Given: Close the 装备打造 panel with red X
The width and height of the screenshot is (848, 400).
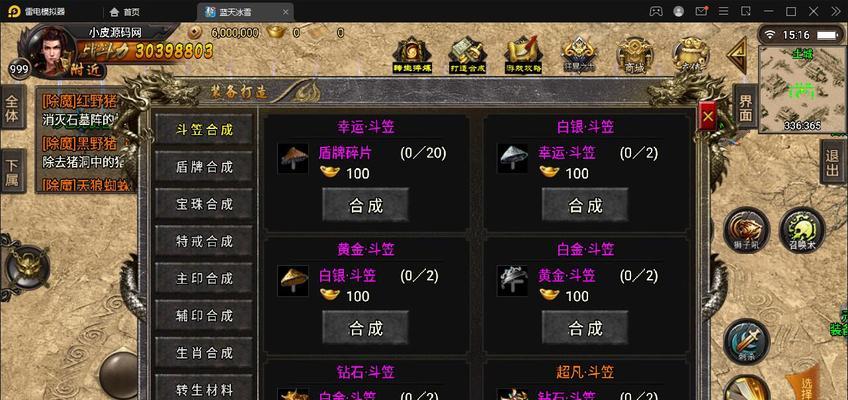Looking at the screenshot, I should (x=708, y=116).
